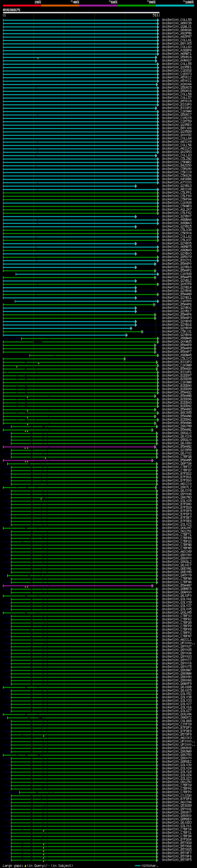Click the purple ~60% identity legend segment
This screenshot has height=868, width=197.
click(x=98, y=6)
